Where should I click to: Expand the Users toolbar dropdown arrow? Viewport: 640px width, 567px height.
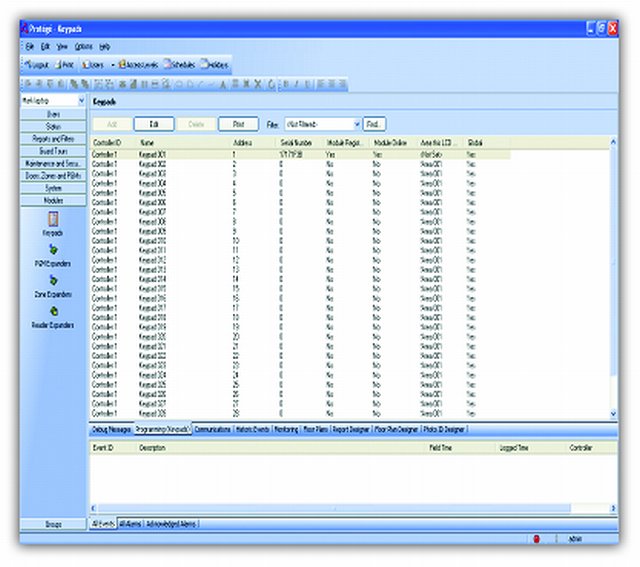point(111,64)
